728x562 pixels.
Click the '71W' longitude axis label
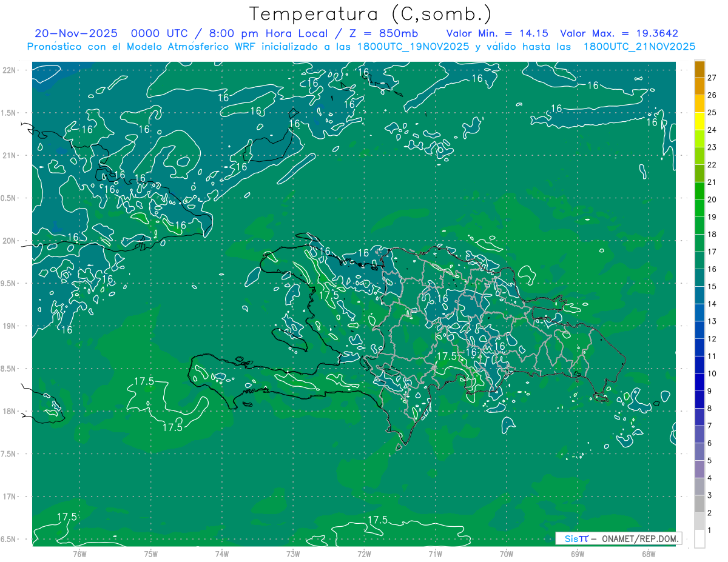coord(435,554)
